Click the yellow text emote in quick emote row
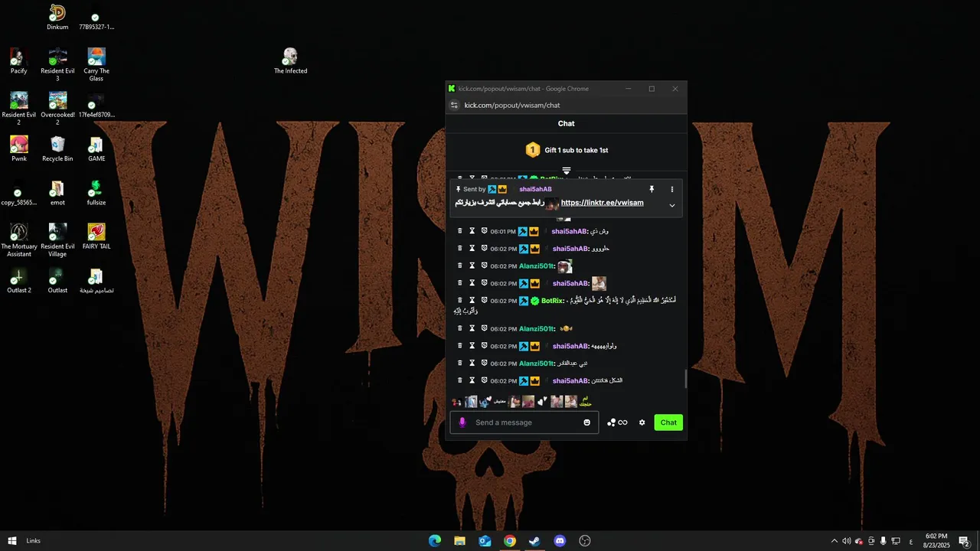This screenshot has height=551, width=980. click(x=586, y=401)
